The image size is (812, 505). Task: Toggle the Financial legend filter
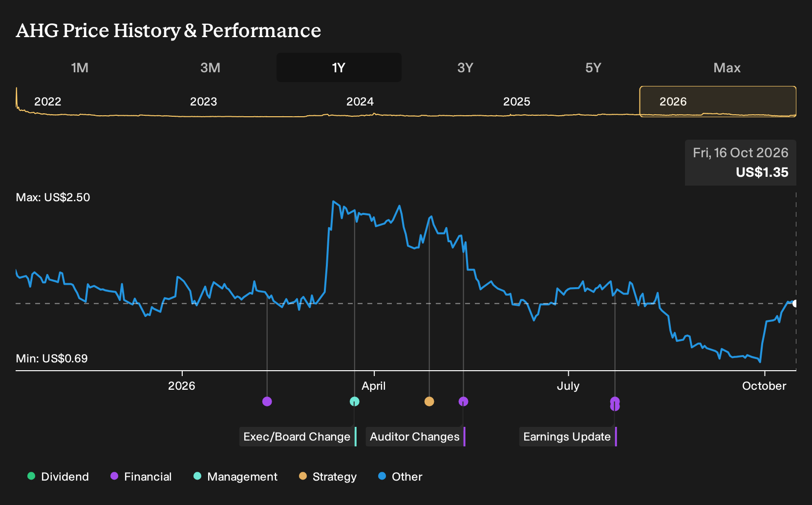point(141,477)
